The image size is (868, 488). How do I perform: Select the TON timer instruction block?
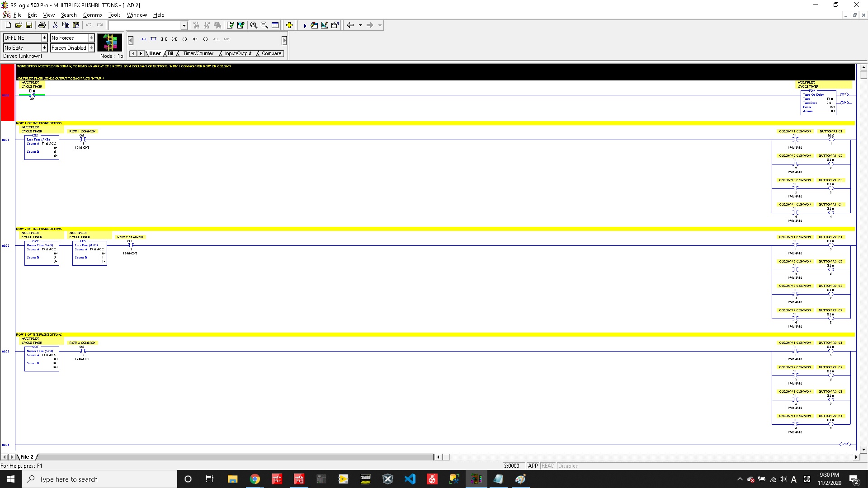818,102
